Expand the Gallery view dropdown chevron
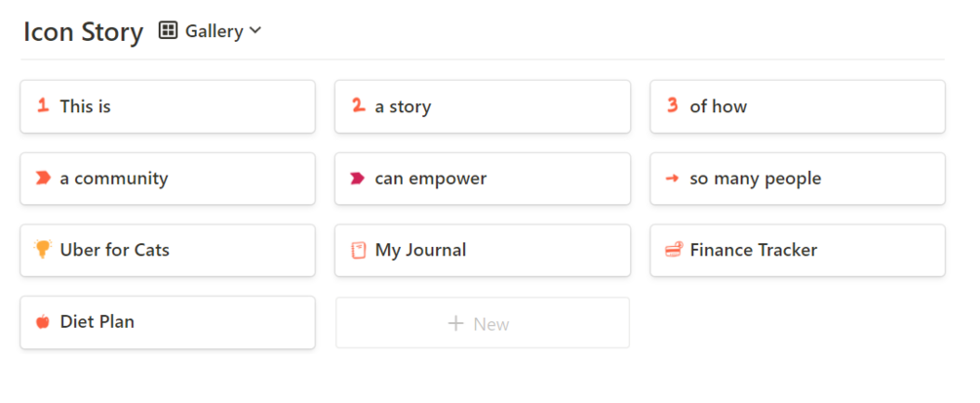980x403 pixels. tap(255, 31)
